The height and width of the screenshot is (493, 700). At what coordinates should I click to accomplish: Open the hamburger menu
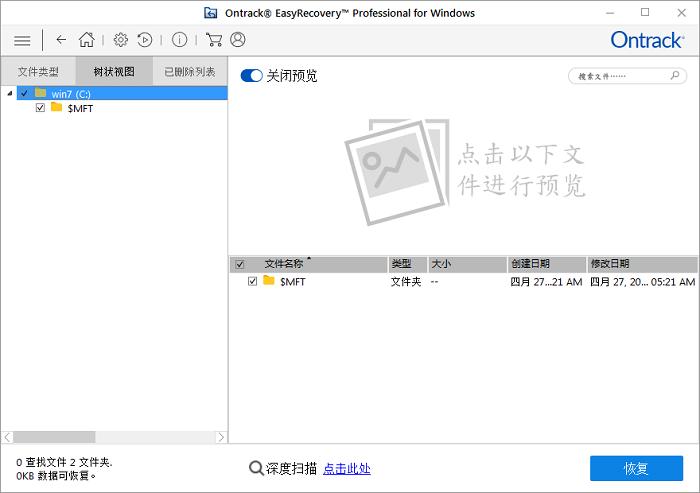pos(22,41)
